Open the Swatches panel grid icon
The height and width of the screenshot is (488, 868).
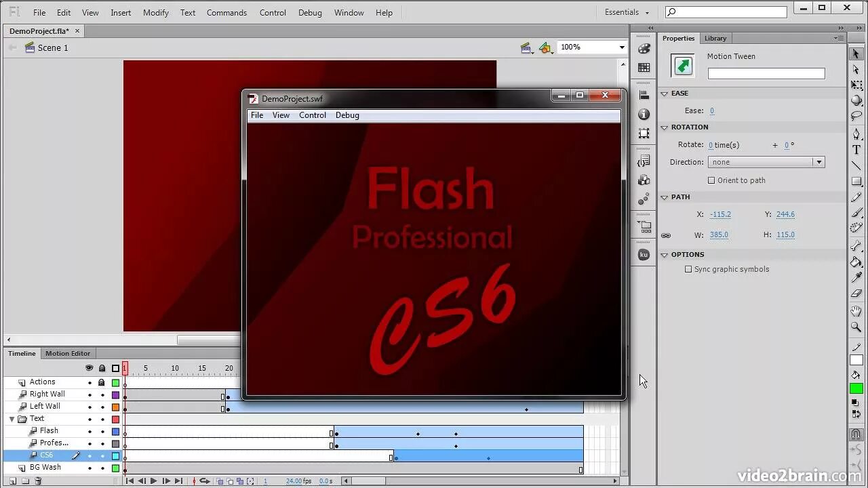pos(644,68)
